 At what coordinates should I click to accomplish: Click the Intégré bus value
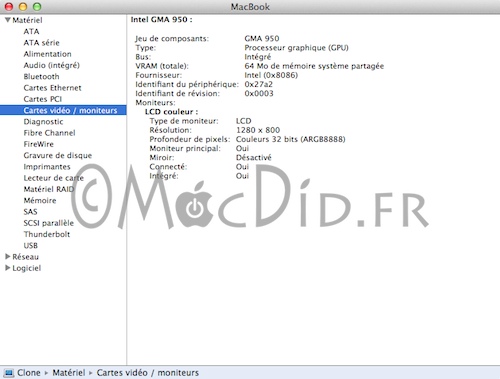(257, 57)
